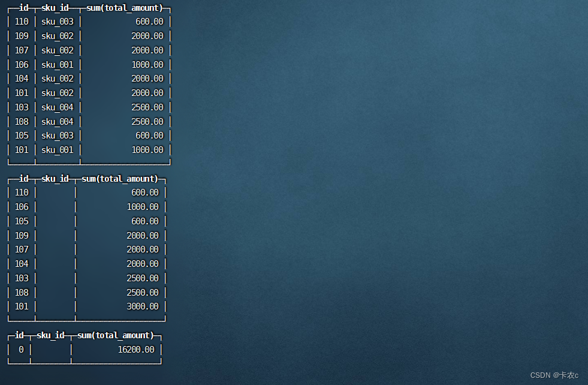
Task: Click sum(total_amount) header above the 16200.00 value
Action: (x=116, y=335)
